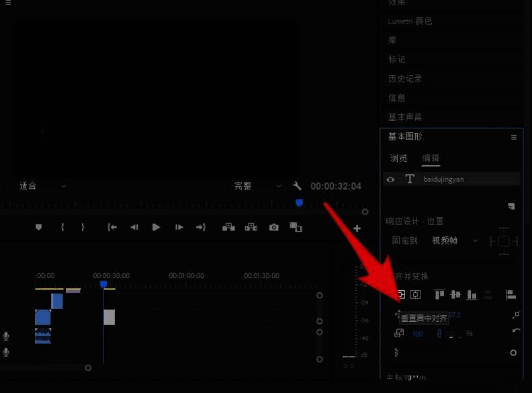
Task: Toggle the scale lock link icon
Action: click(439, 333)
